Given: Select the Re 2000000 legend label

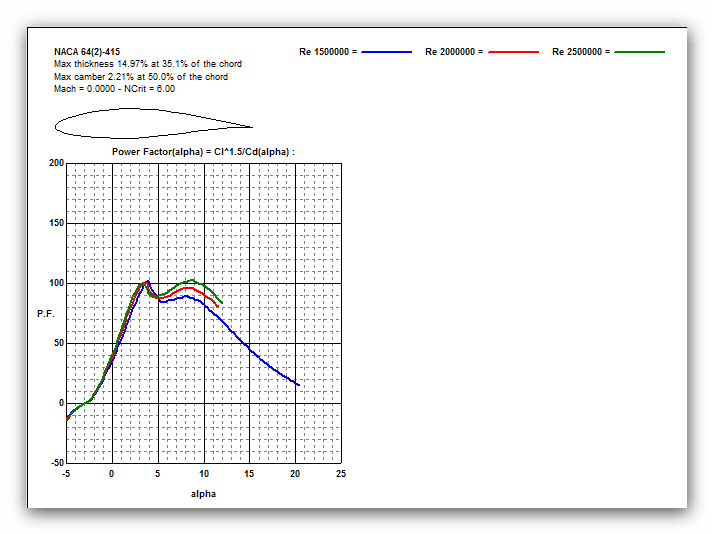Looking at the screenshot, I should (454, 51).
